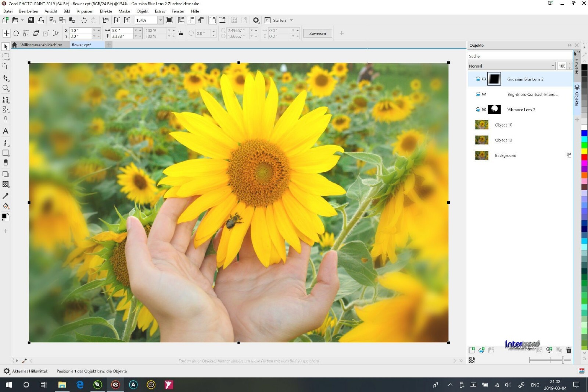Image resolution: width=588 pixels, height=392 pixels.
Task: Toggle visibility of the Gaussian Blur Lens 2
Action: coord(477,79)
